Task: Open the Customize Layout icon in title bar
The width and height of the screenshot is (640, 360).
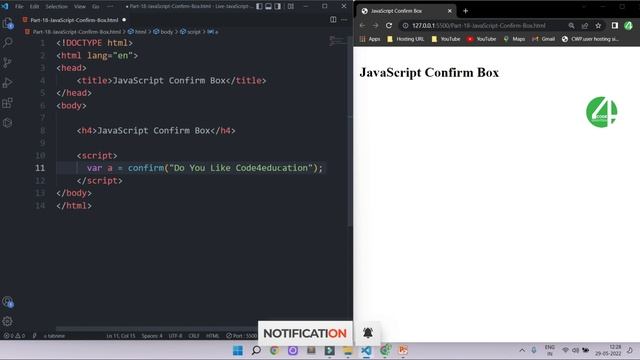Action: click(x=291, y=7)
